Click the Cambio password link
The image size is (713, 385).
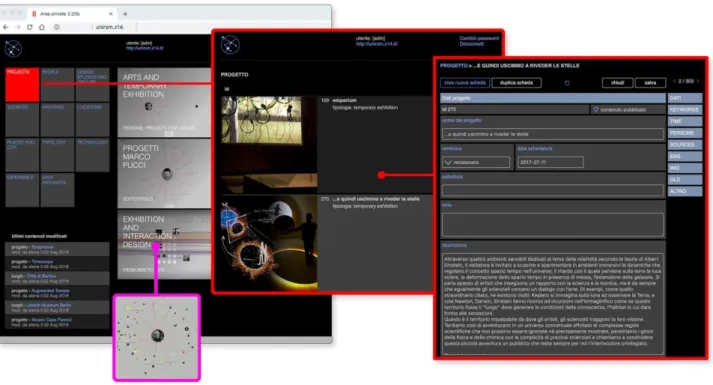[479, 38]
